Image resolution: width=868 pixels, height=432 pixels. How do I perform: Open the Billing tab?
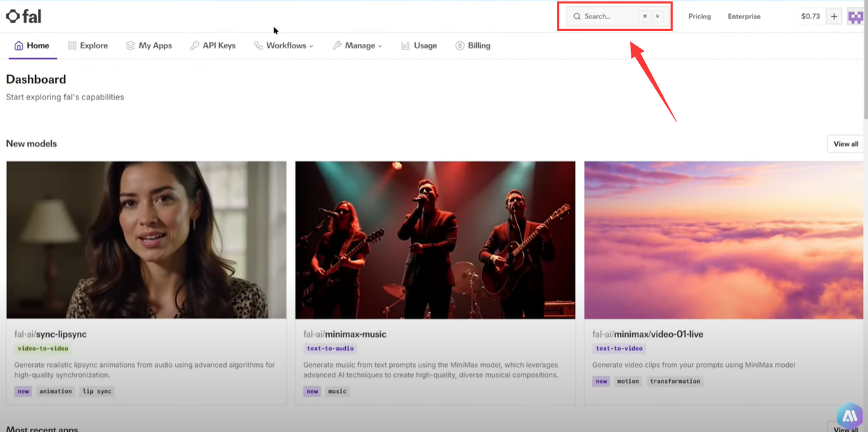[x=472, y=46]
